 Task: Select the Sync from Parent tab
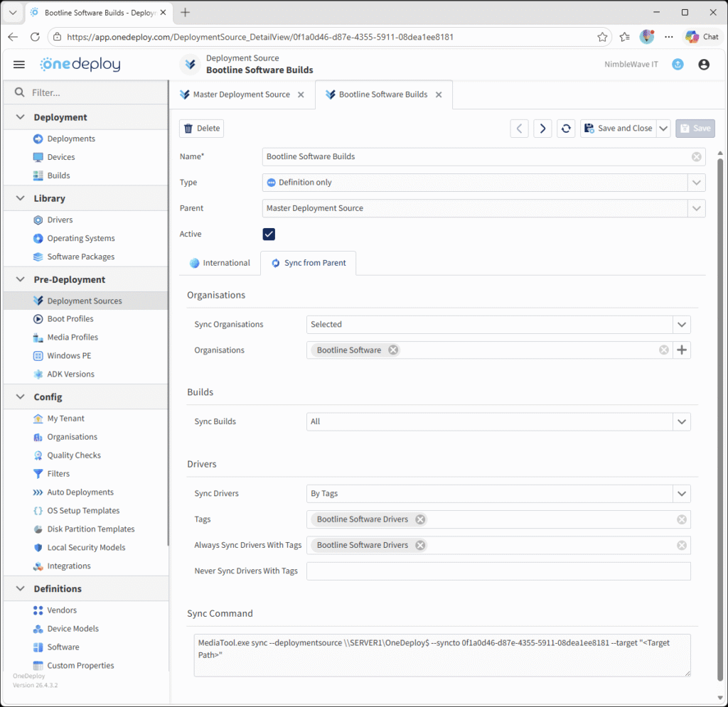tap(309, 263)
